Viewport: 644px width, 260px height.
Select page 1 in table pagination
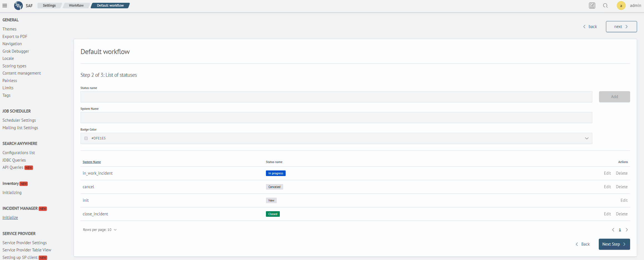tap(620, 230)
